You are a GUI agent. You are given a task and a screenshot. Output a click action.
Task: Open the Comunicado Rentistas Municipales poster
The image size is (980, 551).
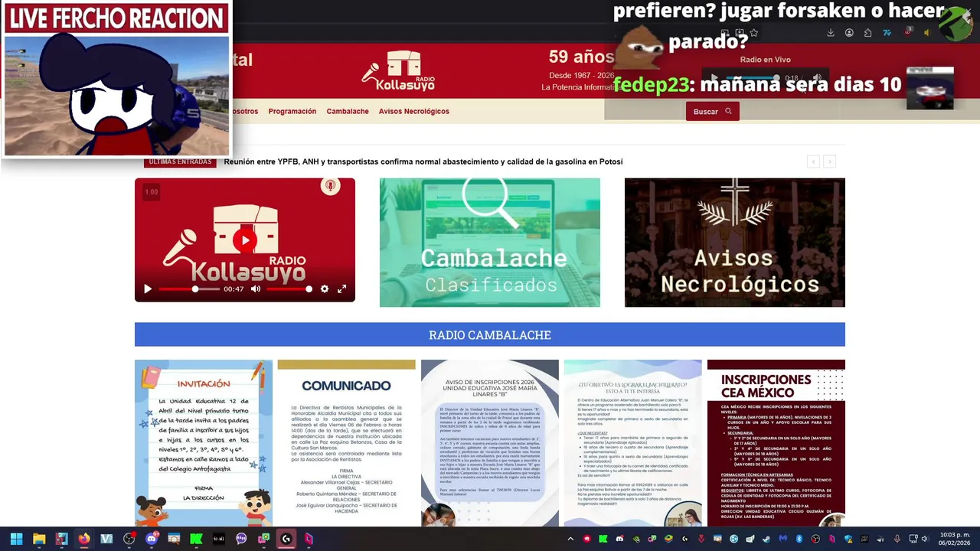346,443
